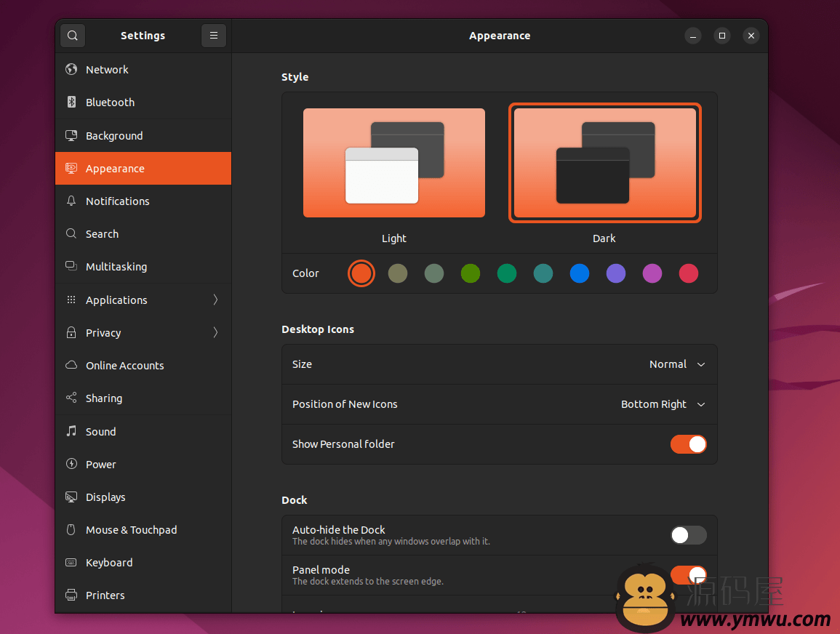Select Multitasking in the sidebar
The height and width of the screenshot is (634, 840).
point(143,267)
